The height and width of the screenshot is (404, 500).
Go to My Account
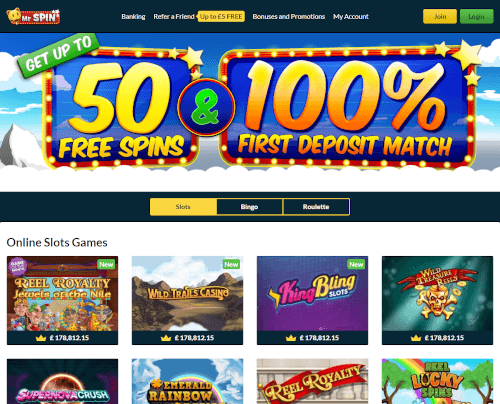pos(351,16)
